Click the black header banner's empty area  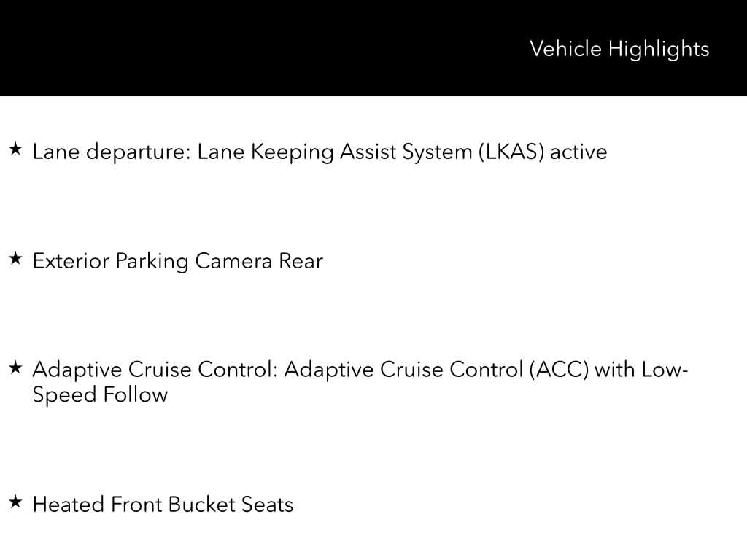coord(255,48)
